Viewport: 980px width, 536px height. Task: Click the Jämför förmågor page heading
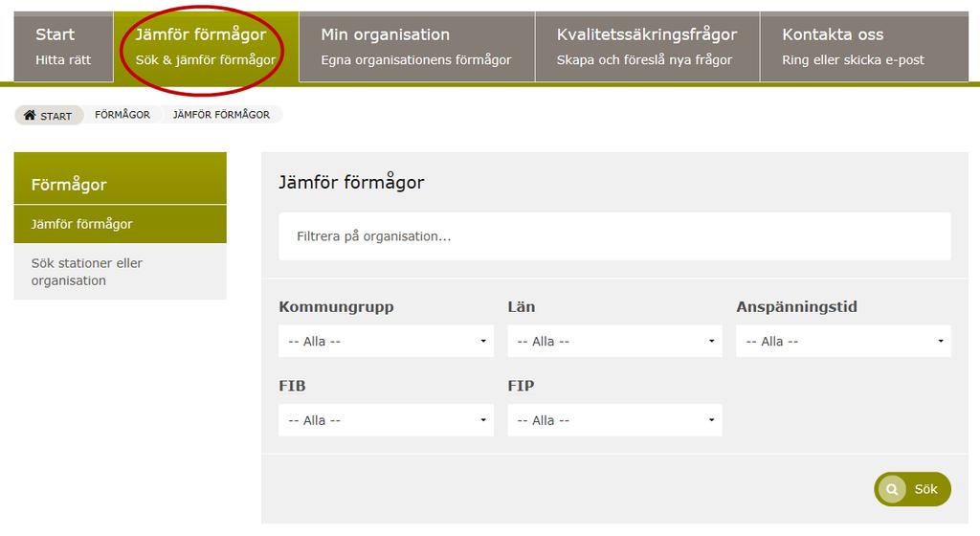[351, 183]
